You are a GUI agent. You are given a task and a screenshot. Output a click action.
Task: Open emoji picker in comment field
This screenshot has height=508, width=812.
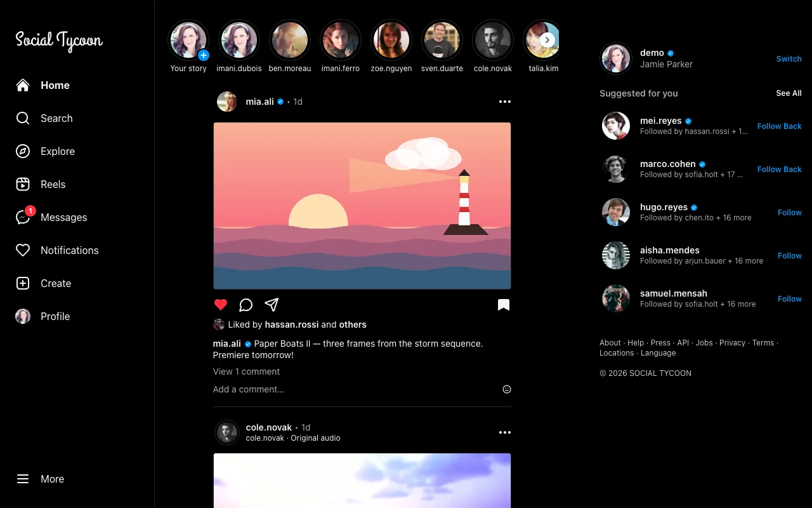click(x=507, y=389)
